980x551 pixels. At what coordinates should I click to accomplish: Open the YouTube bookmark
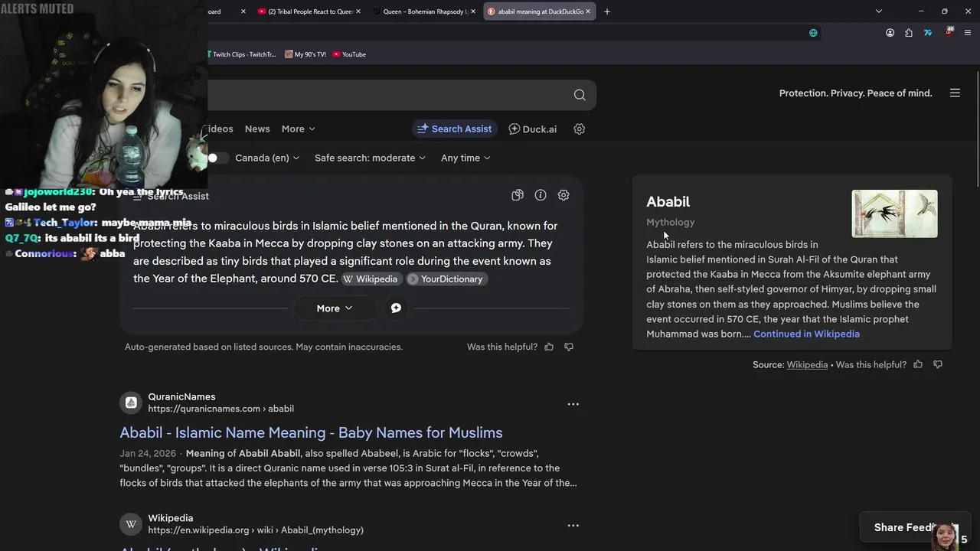349,54
